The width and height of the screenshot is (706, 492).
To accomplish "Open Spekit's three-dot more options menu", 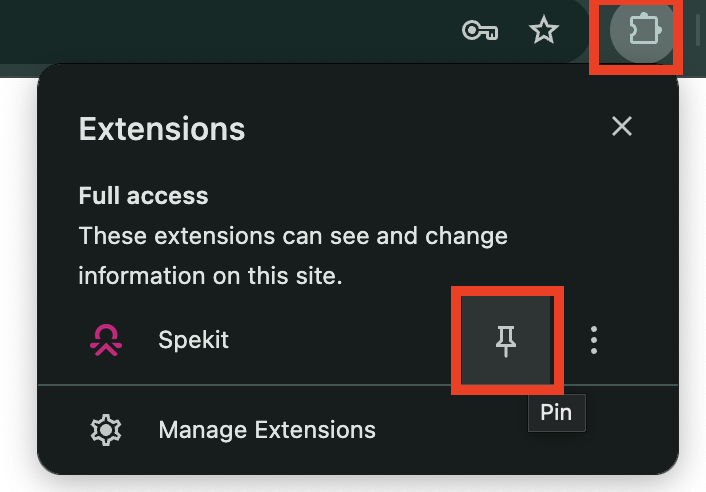I will (594, 340).
